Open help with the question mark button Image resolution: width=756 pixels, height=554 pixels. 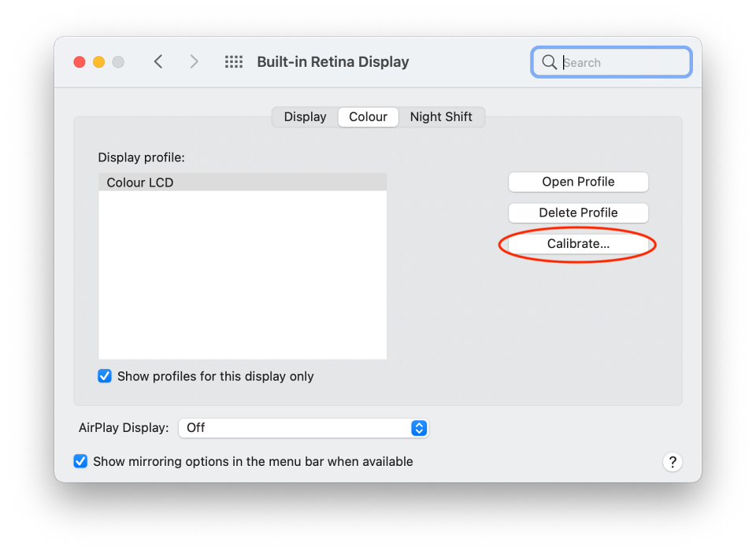click(672, 462)
